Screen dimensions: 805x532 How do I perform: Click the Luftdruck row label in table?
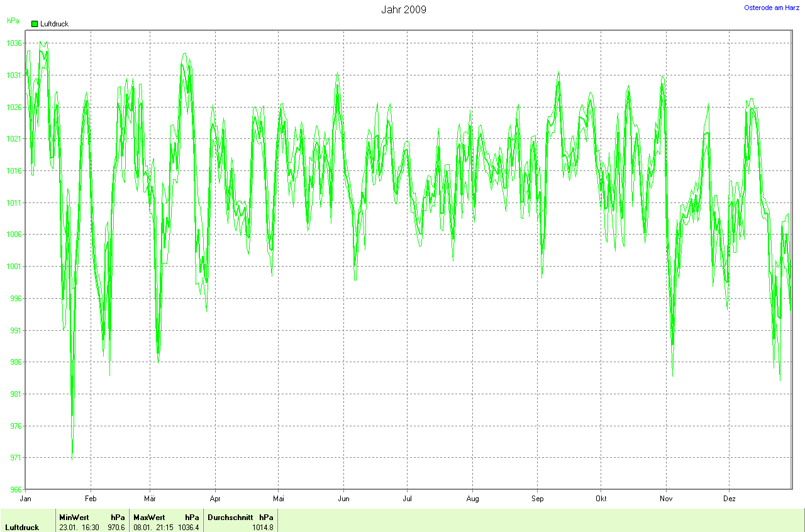[22, 528]
